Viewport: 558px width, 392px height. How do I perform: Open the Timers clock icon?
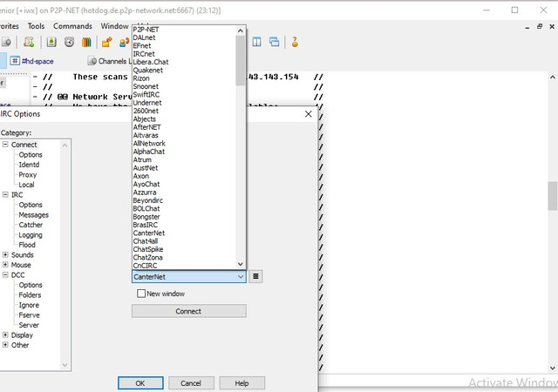coord(70,43)
